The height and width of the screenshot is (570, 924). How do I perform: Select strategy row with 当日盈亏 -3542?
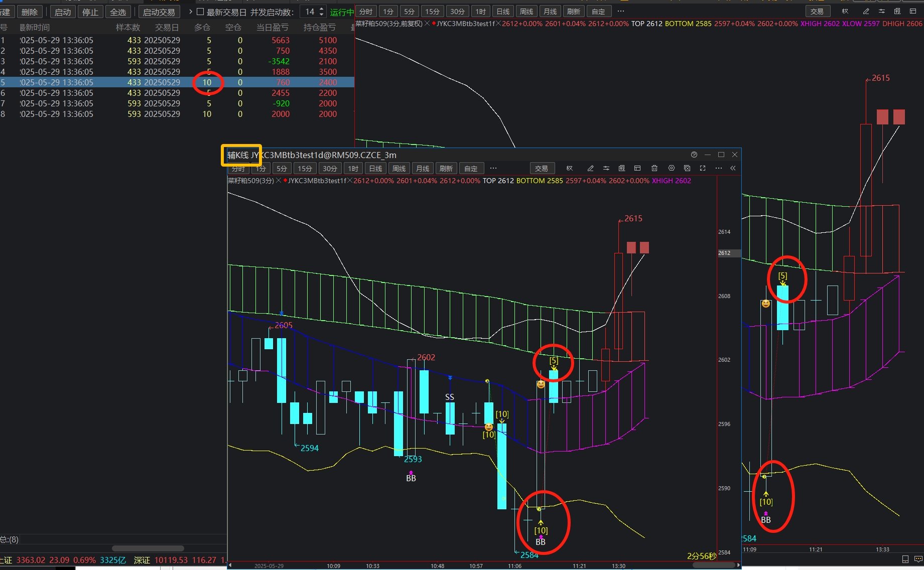click(x=177, y=61)
